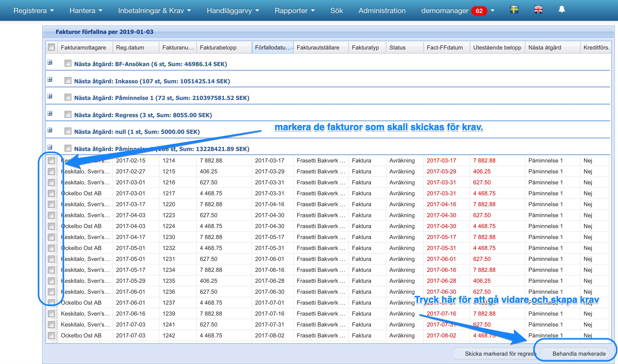Sort by the Utestående belopp column header
This screenshot has width=618, height=364.
pyautogui.click(x=497, y=47)
